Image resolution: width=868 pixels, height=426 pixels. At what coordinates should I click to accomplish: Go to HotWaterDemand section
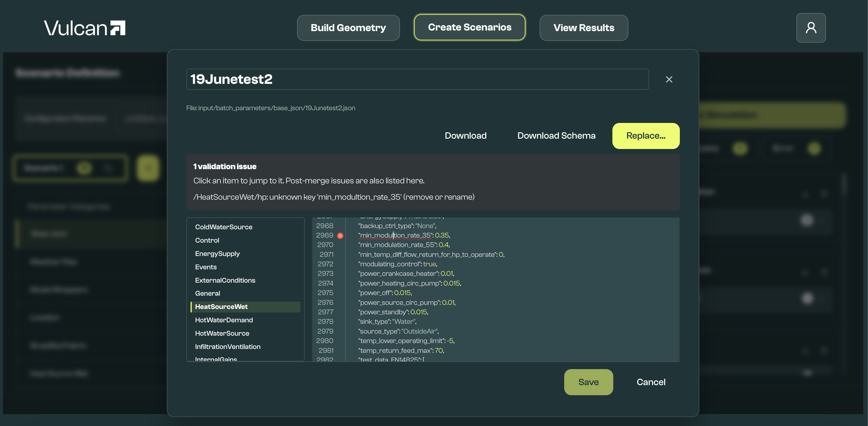pos(224,320)
